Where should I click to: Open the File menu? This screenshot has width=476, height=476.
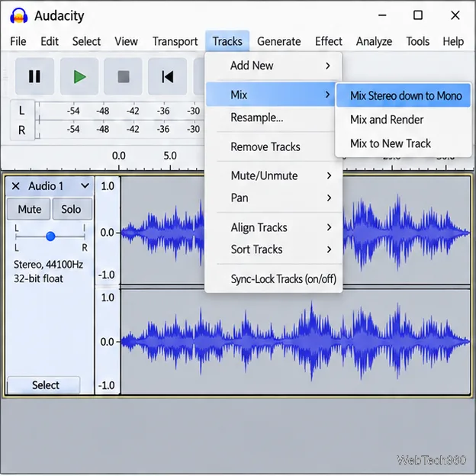[18, 41]
